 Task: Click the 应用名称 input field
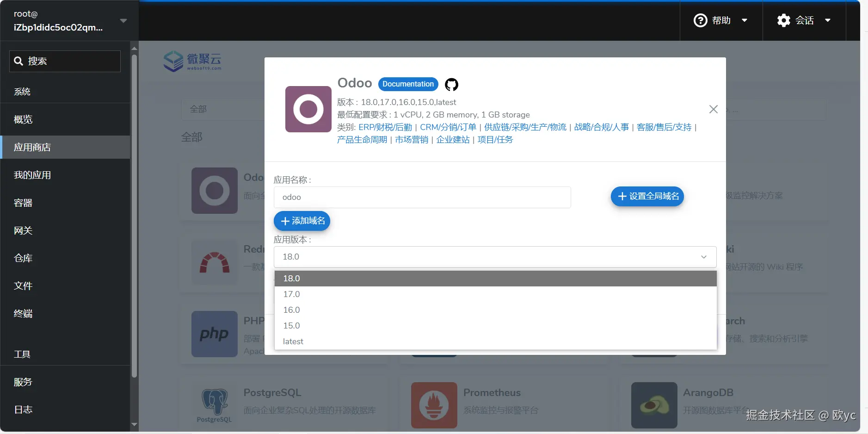tap(422, 197)
